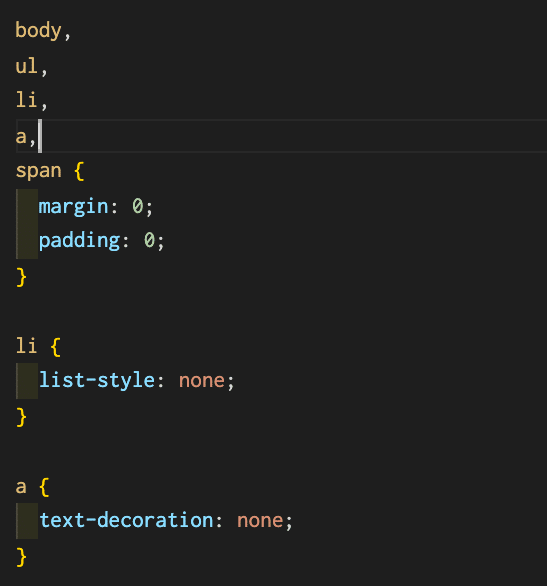Click the opening brace after span
Viewport: 547px width, 586px height.
click(x=79, y=171)
